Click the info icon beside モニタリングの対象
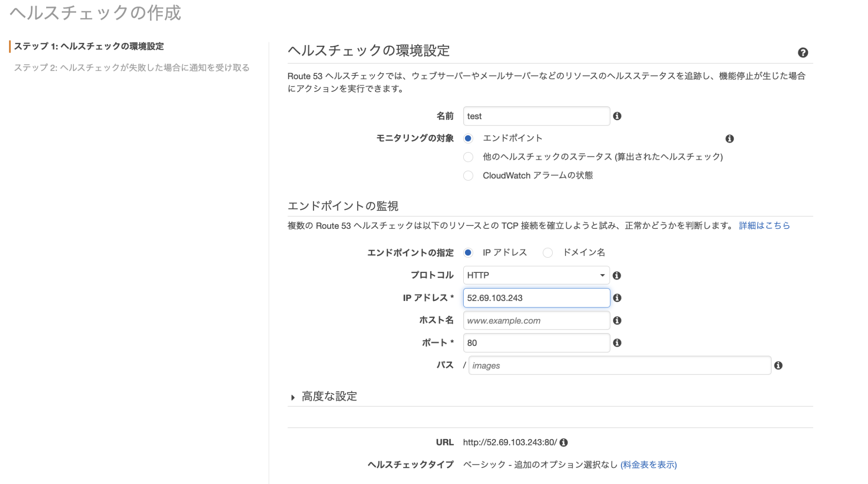Viewport: 868px width, 484px height. 730,138
